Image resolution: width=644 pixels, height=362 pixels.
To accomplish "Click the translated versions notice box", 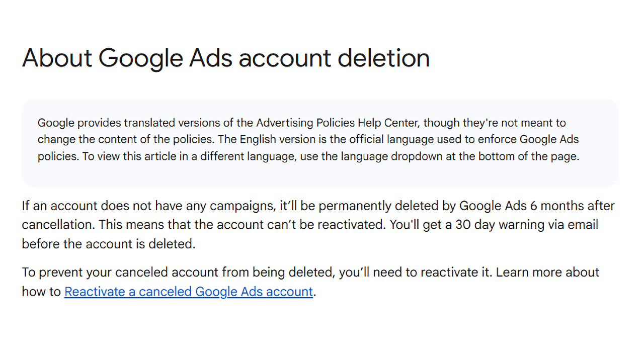I will tap(320, 143).
